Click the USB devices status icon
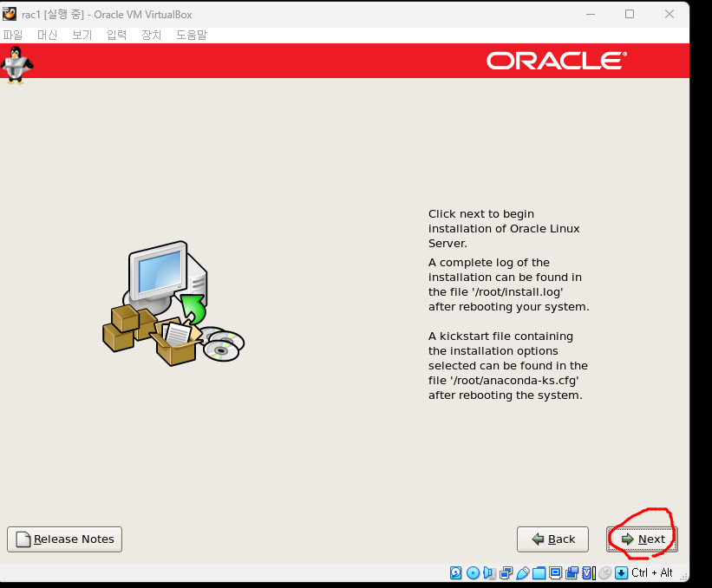 [522, 573]
